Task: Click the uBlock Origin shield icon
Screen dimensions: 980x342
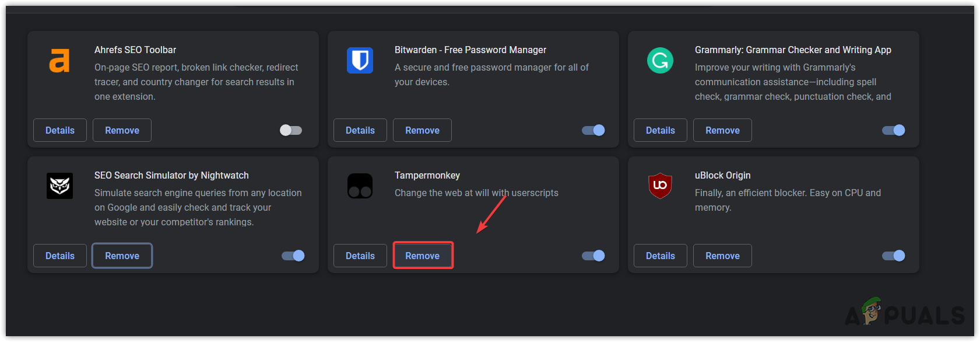Action: tap(660, 186)
